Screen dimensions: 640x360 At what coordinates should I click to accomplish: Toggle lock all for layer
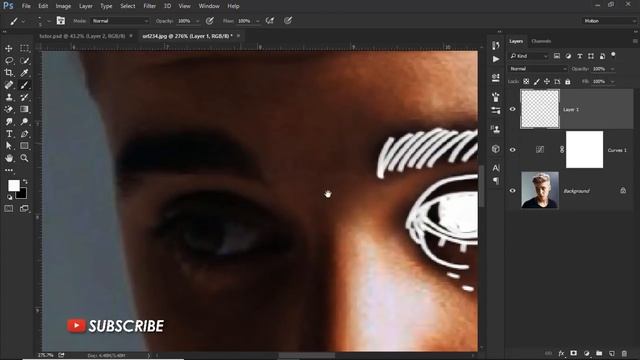click(x=568, y=82)
